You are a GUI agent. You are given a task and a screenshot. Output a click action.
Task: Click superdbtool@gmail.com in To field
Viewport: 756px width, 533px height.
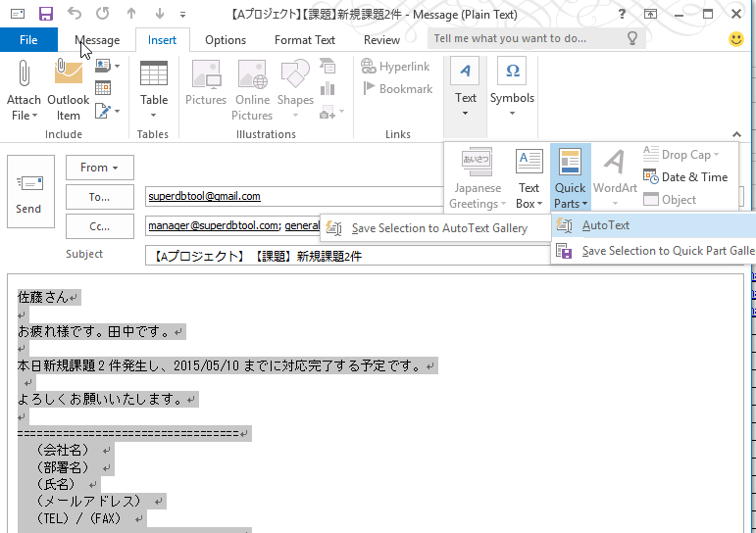click(x=204, y=196)
